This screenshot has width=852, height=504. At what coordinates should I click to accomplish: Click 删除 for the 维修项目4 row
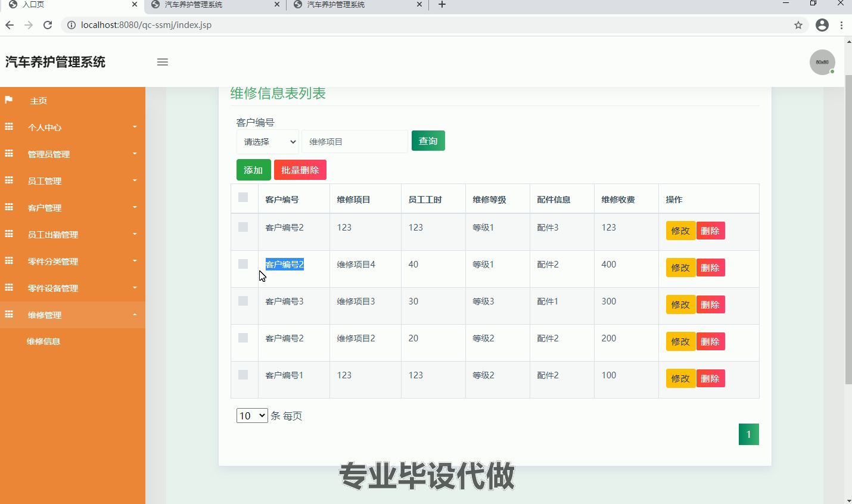click(710, 267)
